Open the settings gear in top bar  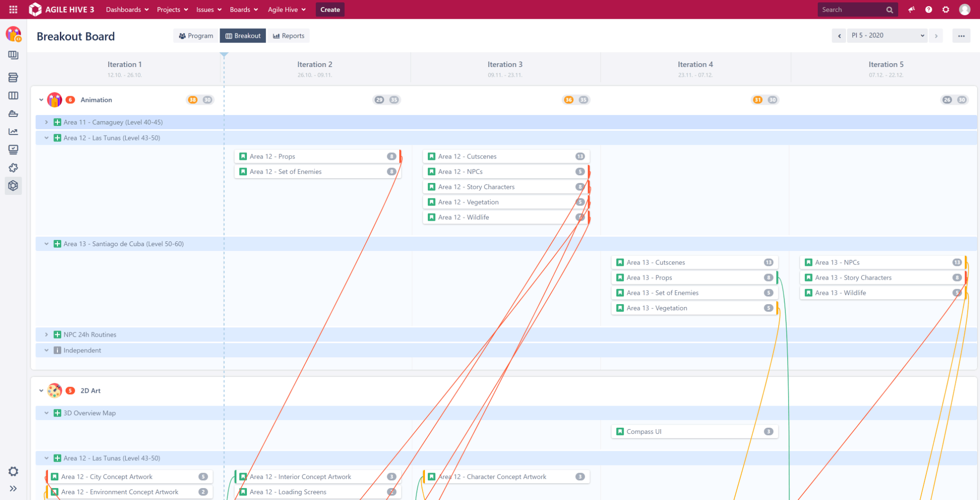(946, 10)
